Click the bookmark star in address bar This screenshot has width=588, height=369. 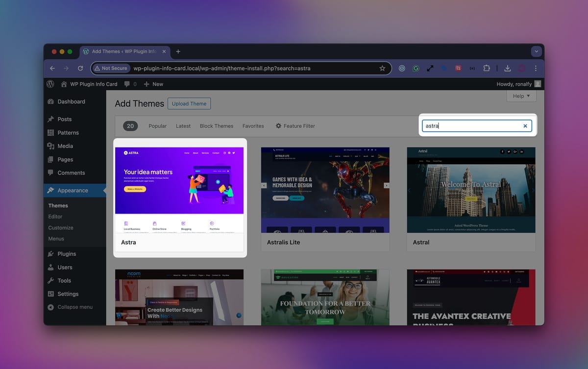pyautogui.click(x=382, y=68)
